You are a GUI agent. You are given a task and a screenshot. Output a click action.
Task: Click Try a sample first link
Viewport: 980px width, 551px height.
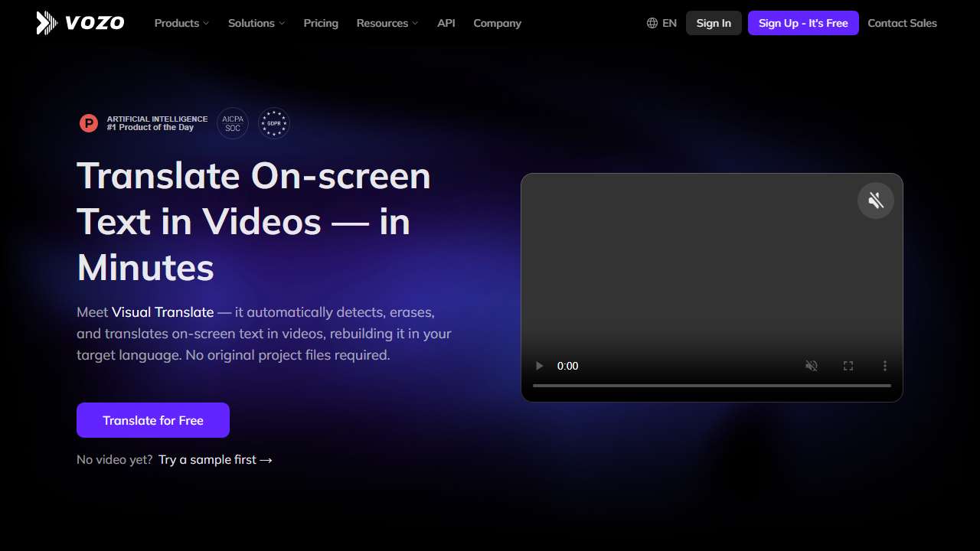[215, 460]
